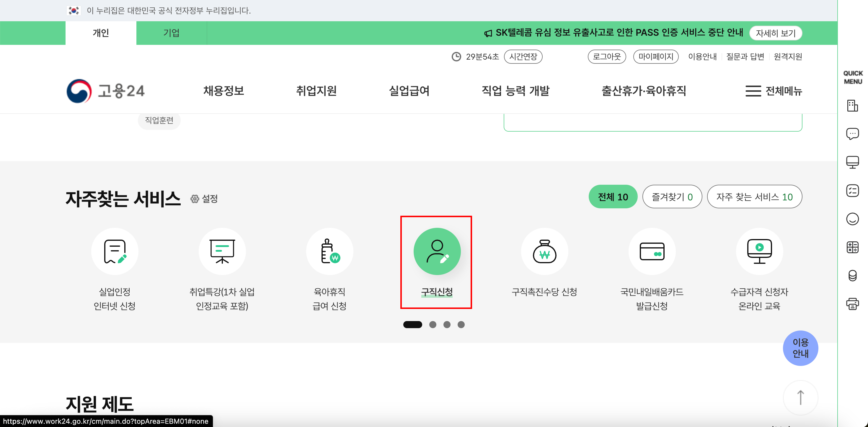868x427 pixels.
Task: Open the 직업 능력 개발 menu
Action: click(515, 91)
